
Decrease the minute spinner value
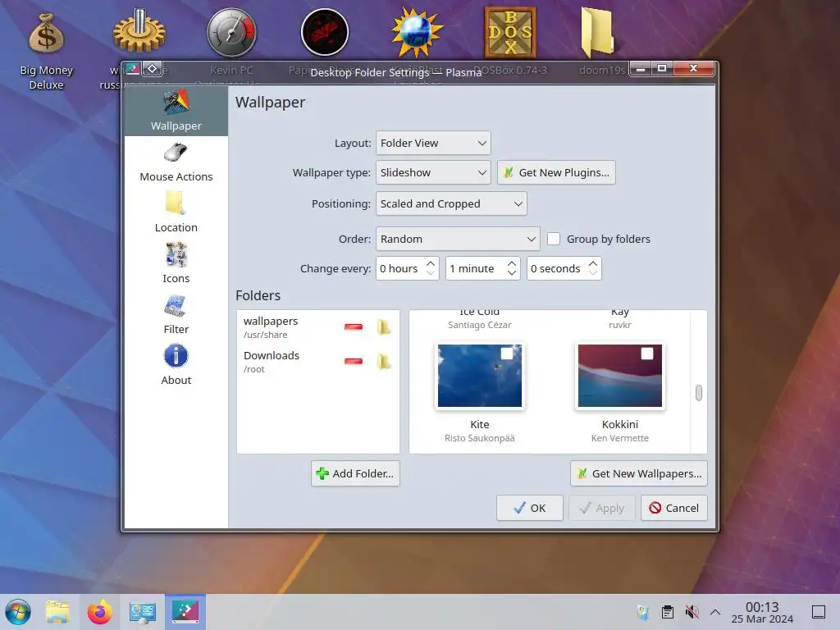pyautogui.click(x=512, y=273)
